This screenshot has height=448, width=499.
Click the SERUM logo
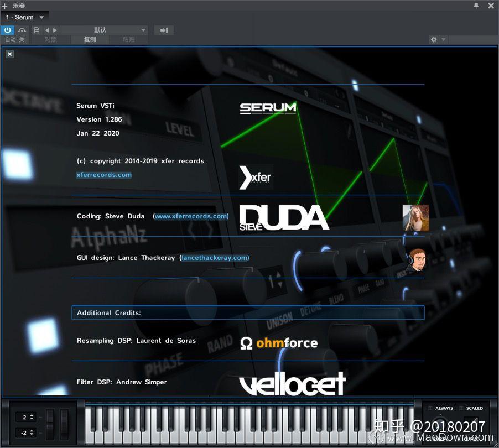[268, 108]
